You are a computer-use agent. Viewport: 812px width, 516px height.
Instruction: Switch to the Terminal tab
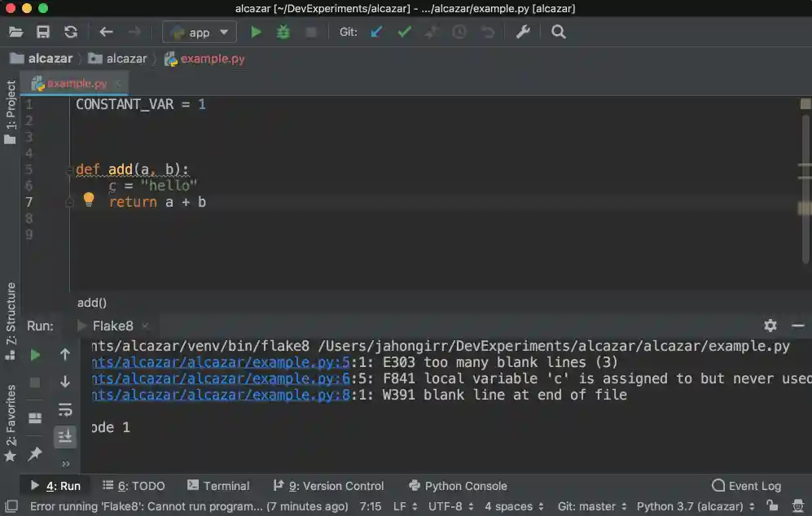click(x=218, y=486)
